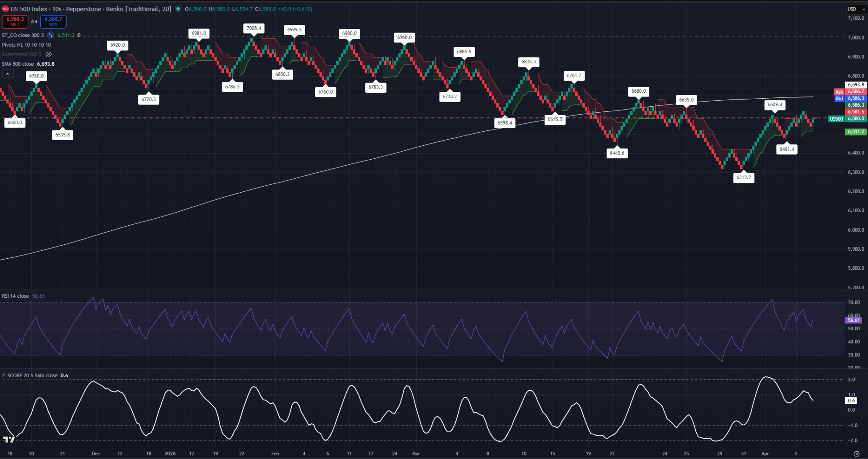This screenshot has width=868, height=459.
Task: Click the 7,100.0 price scale level
Action: [x=856, y=18]
